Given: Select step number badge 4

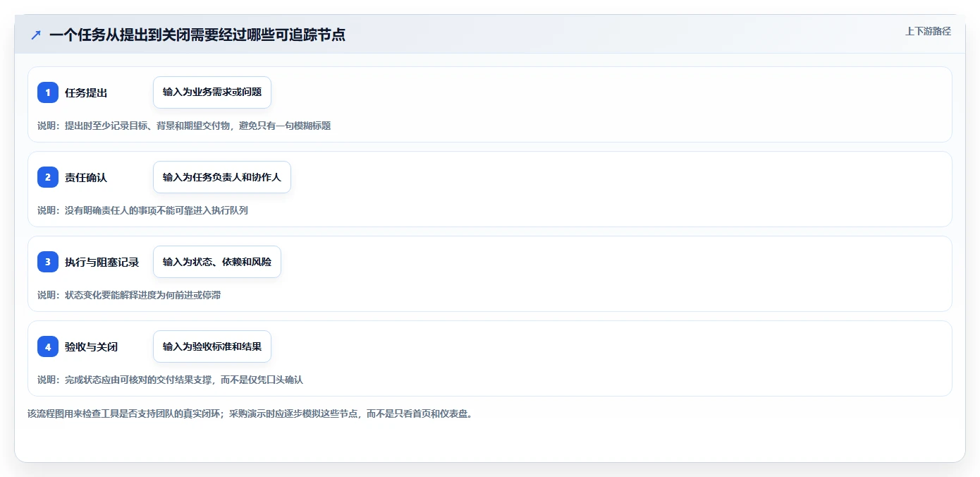Looking at the screenshot, I should (x=48, y=346).
